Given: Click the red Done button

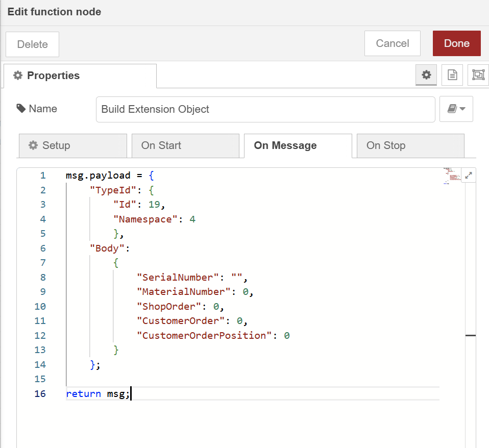Looking at the screenshot, I should 456,43.
